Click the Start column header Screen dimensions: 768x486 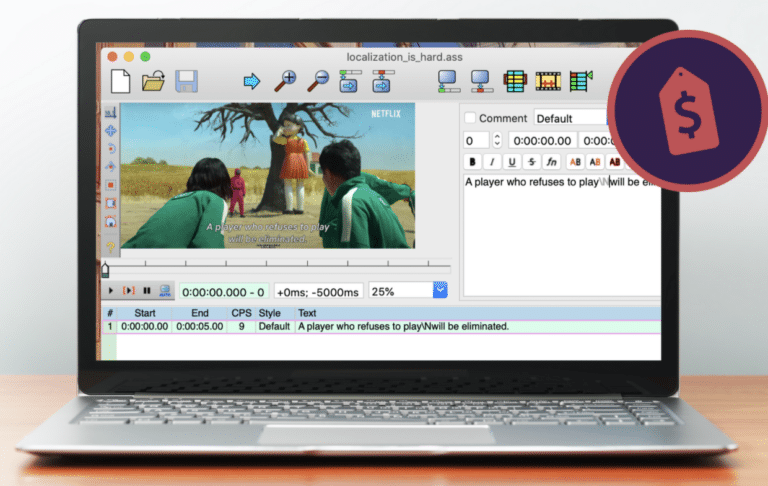point(145,313)
